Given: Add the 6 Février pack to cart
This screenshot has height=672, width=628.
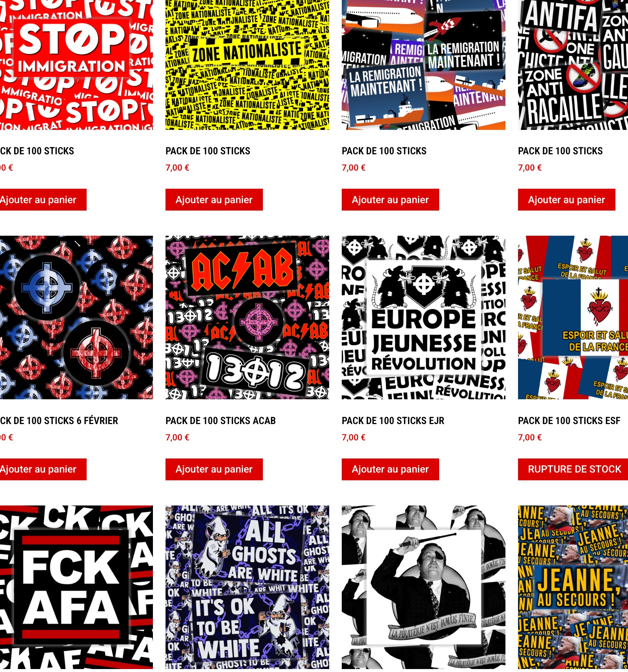Looking at the screenshot, I should [43, 470].
